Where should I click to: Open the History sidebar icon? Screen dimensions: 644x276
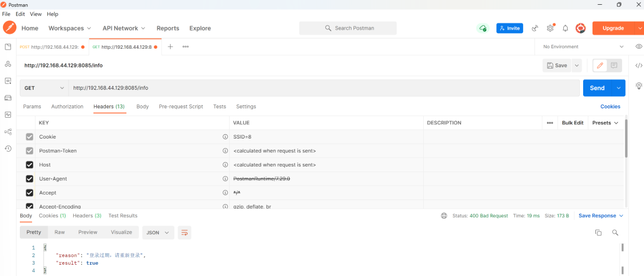pos(8,148)
